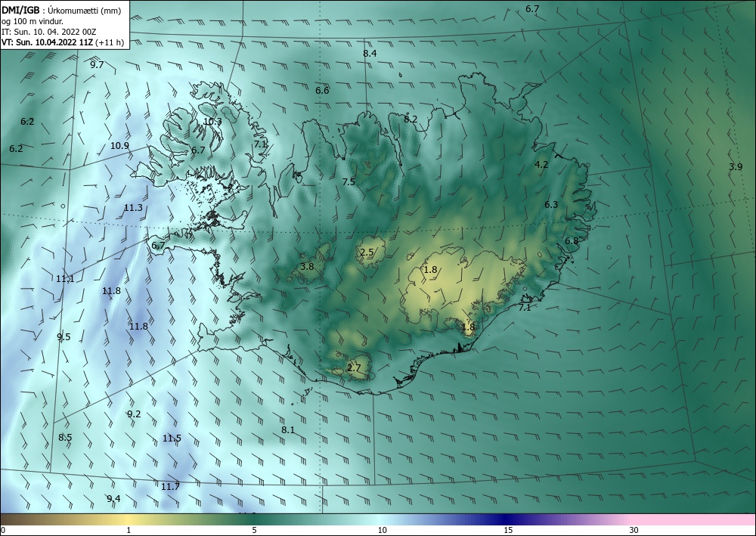The width and height of the screenshot is (756, 536).
Task: Click the 1 label on the color scale
Action: point(129,530)
